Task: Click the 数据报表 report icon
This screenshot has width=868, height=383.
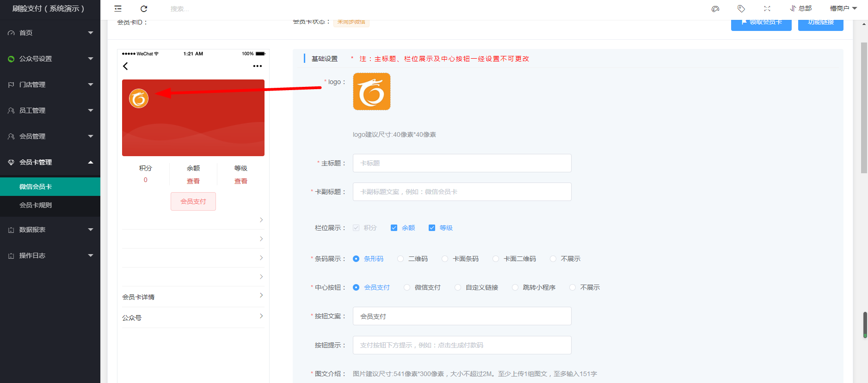Action: pos(11,230)
